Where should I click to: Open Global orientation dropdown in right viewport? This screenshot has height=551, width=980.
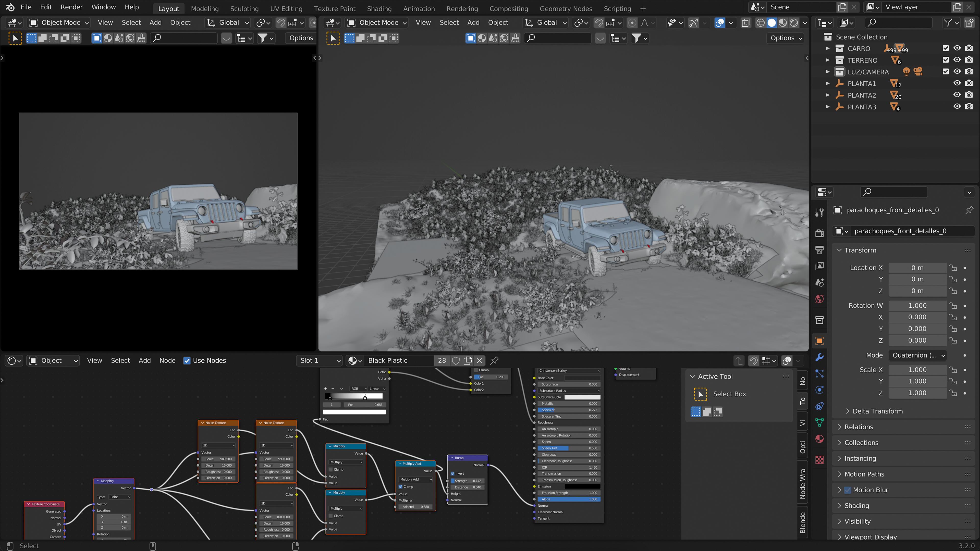(x=546, y=23)
